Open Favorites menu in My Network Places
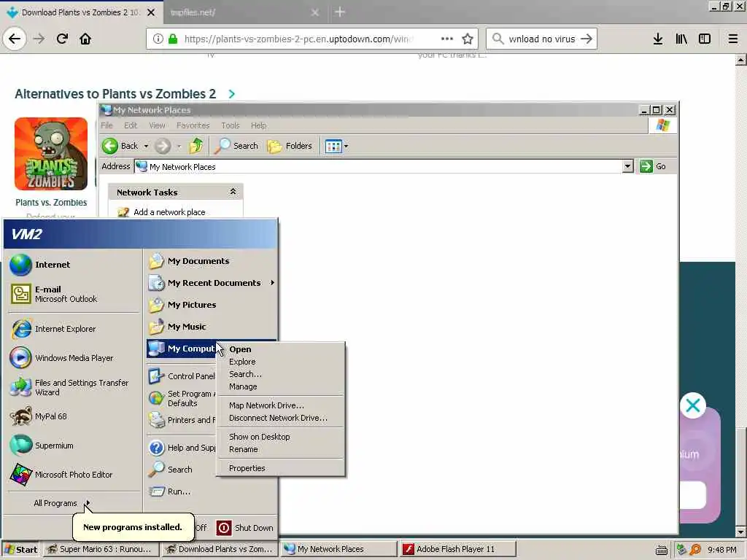Viewport: 747px width, 560px height. point(193,125)
